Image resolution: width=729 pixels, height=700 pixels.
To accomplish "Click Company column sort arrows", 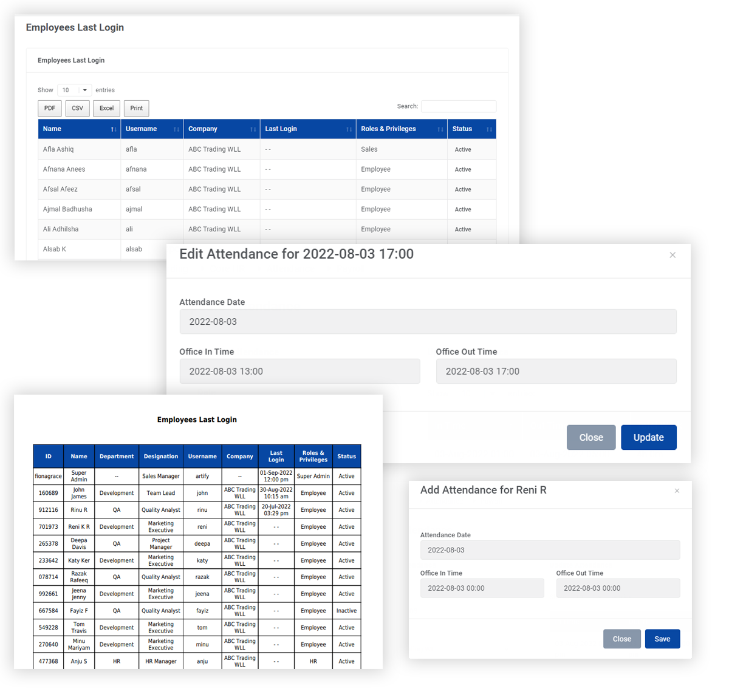I will pos(253,129).
